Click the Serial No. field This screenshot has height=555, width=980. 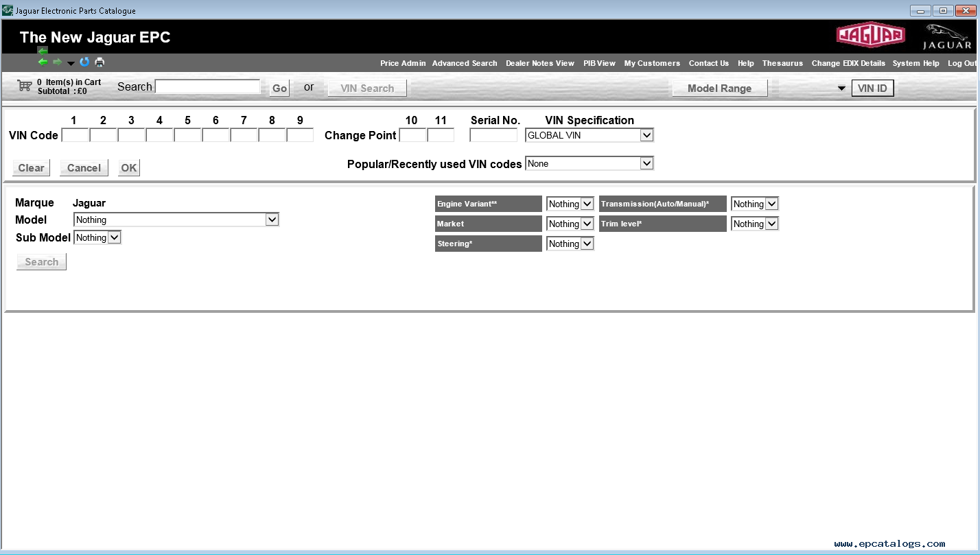(x=493, y=135)
